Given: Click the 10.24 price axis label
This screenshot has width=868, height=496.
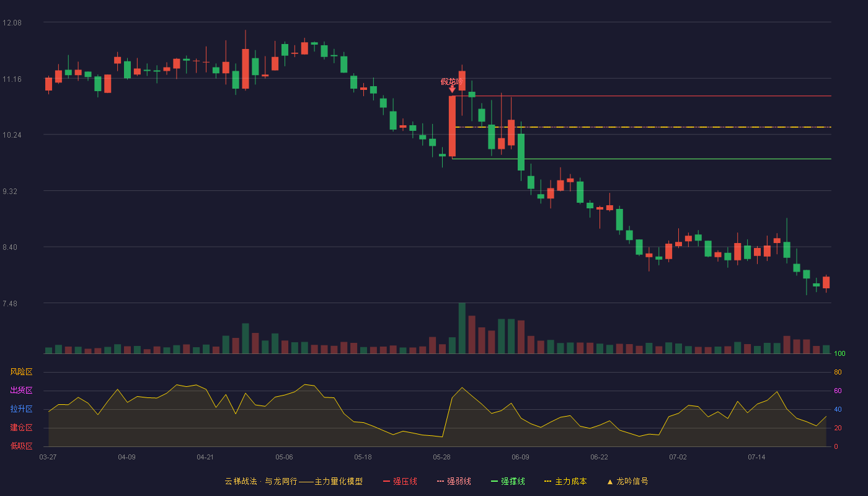Looking at the screenshot, I should 12,135.
